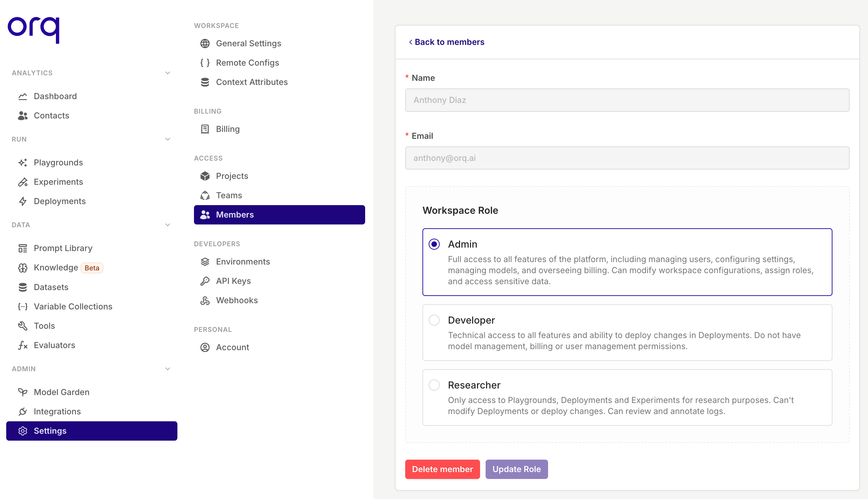The width and height of the screenshot is (868, 499).
Task: Click the Webhooks developer icon
Action: tap(205, 300)
